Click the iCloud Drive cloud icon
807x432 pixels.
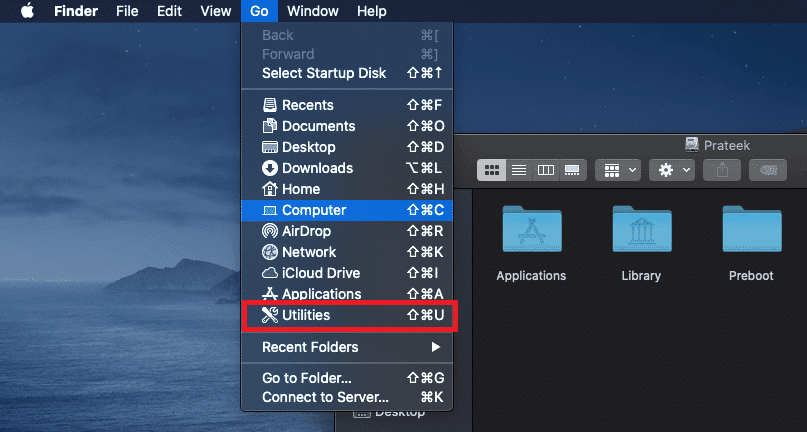[270, 273]
